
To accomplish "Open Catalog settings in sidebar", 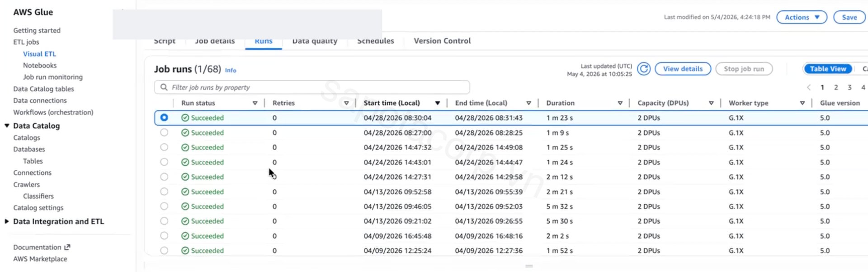I will [38, 208].
